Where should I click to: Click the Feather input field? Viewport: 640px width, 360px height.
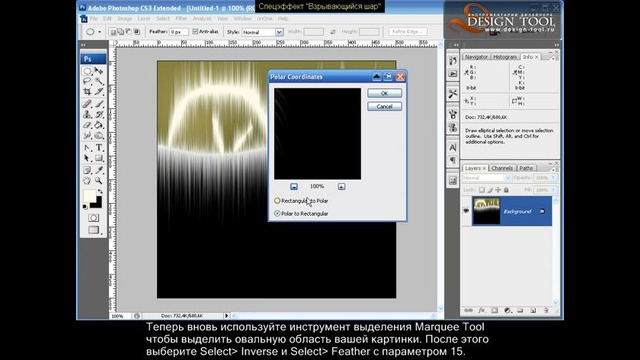(179, 32)
